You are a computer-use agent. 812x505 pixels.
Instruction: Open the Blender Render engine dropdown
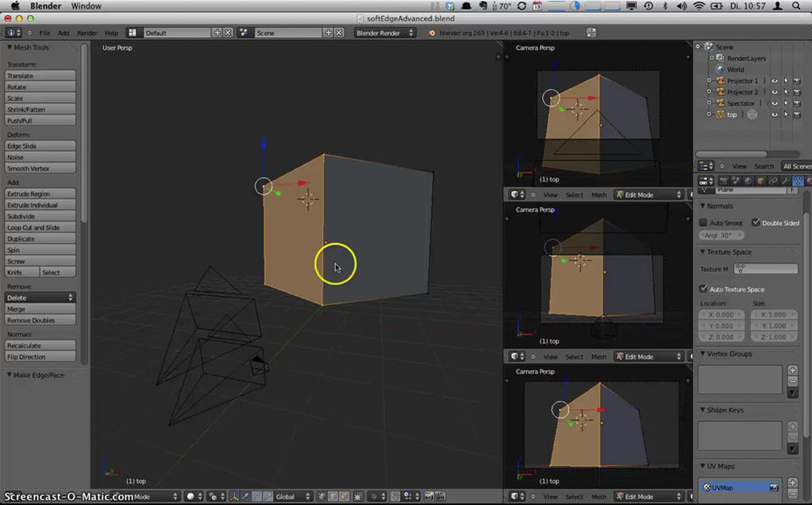pos(384,33)
